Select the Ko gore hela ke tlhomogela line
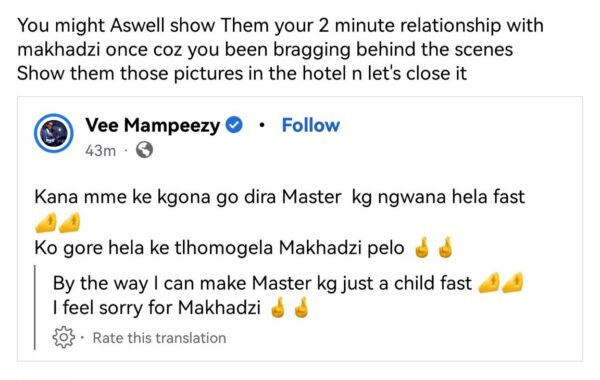The image size is (600, 380). [x=219, y=248]
